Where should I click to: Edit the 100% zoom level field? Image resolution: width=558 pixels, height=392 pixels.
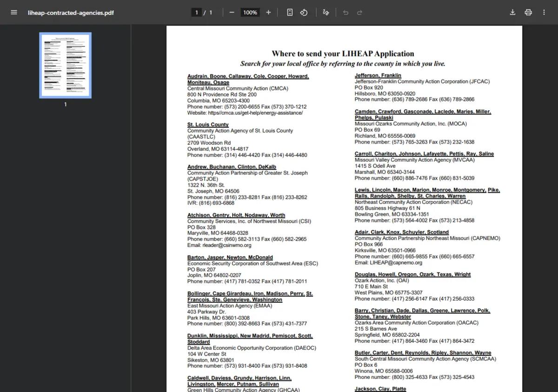(x=250, y=13)
